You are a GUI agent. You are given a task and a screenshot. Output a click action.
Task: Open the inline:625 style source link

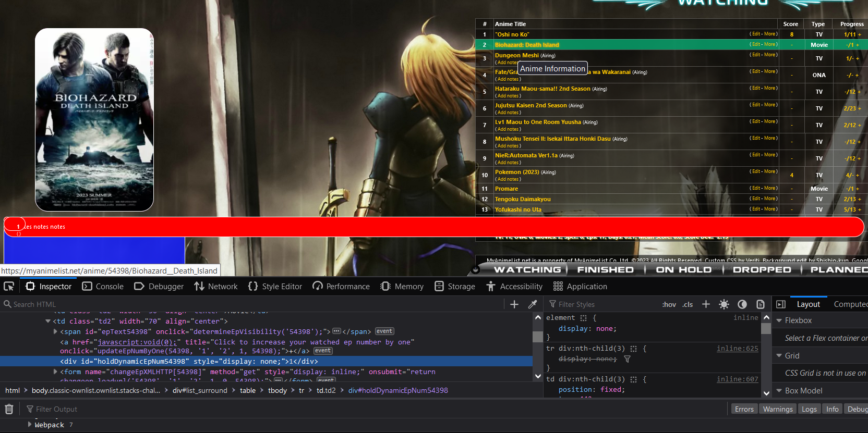737,348
